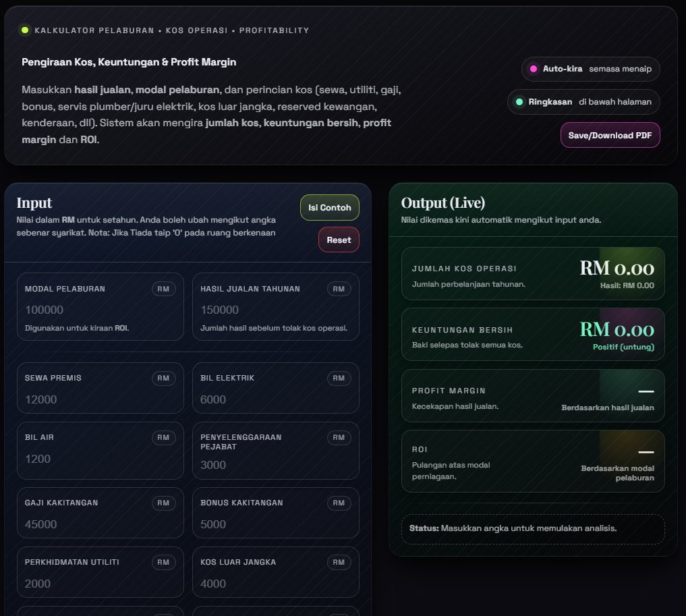
Task: Click the RM badge on Penyelenggaraan Pejabat
Action: coord(339,437)
